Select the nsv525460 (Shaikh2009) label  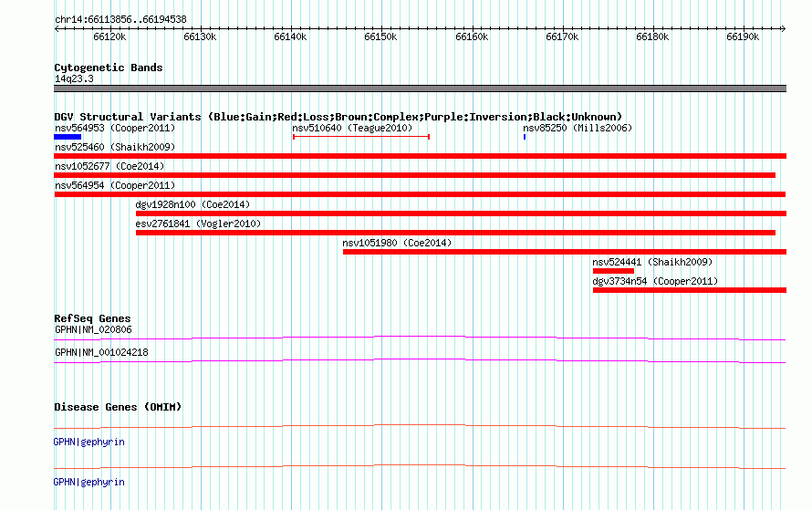point(115,147)
